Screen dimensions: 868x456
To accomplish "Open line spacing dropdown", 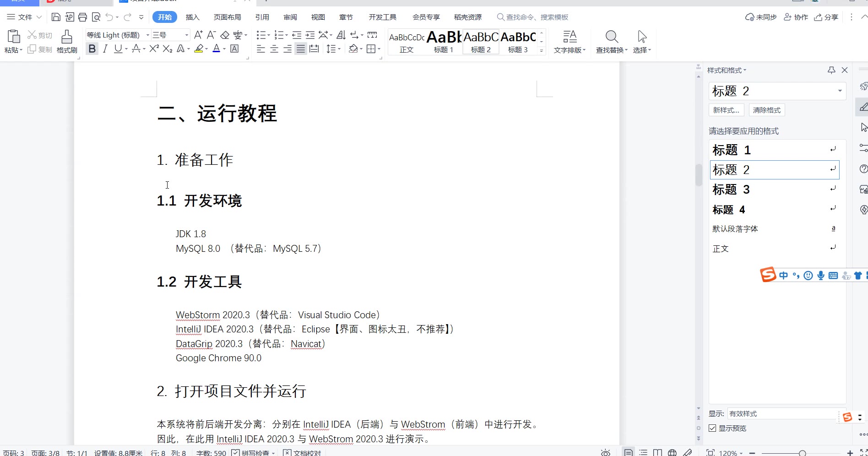I will click(333, 49).
